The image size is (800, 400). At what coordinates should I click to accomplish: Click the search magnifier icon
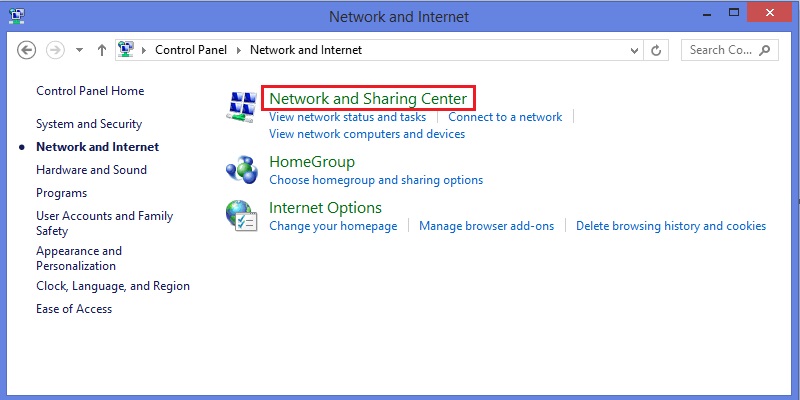coord(764,50)
